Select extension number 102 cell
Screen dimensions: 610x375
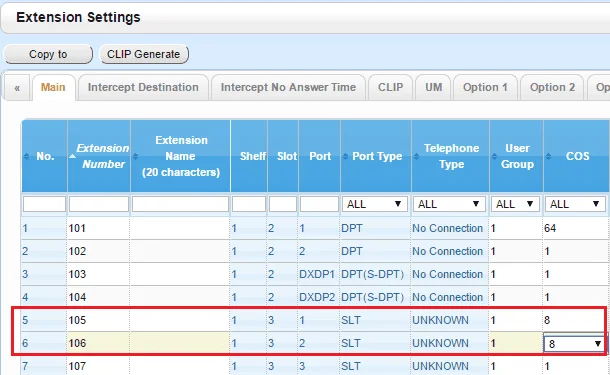[x=98, y=251]
